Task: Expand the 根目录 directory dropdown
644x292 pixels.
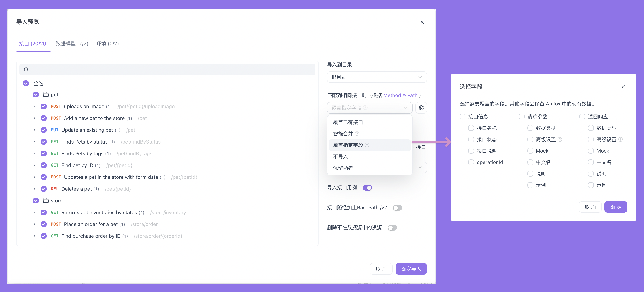Action: (377, 77)
